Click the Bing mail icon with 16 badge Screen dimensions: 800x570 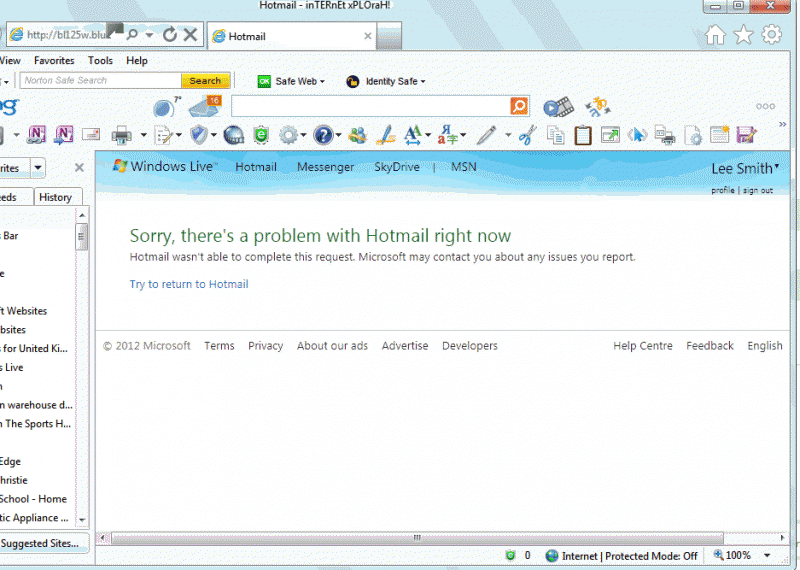pyautogui.click(x=205, y=107)
